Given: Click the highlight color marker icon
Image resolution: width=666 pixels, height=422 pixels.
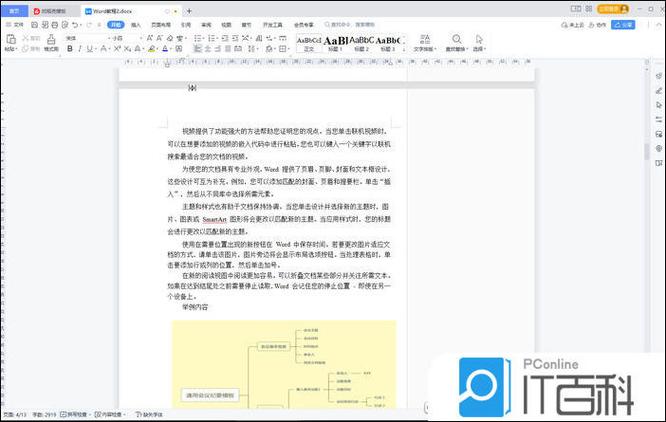Looking at the screenshot, I should pyautogui.click(x=152, y=49).
